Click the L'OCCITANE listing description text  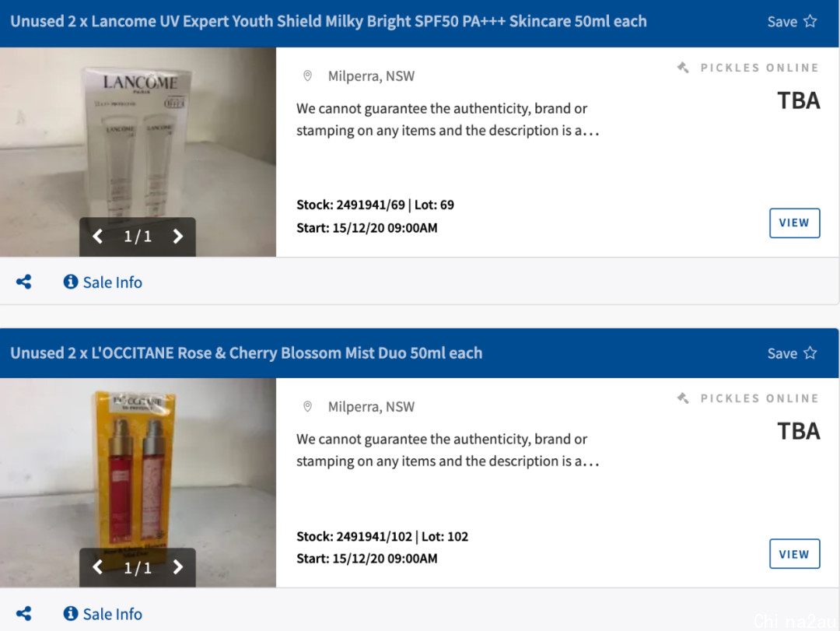tap(448, 450)
